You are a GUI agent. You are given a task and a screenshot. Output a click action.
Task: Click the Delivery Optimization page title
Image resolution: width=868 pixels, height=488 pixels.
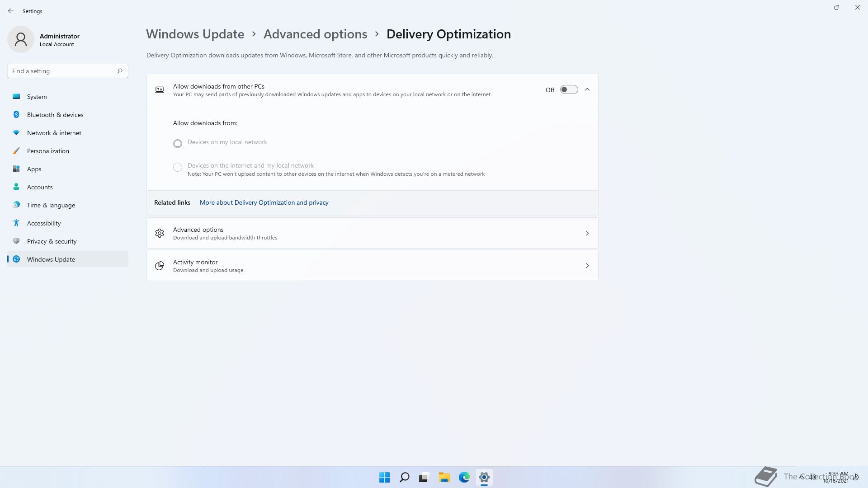[448, 34]
